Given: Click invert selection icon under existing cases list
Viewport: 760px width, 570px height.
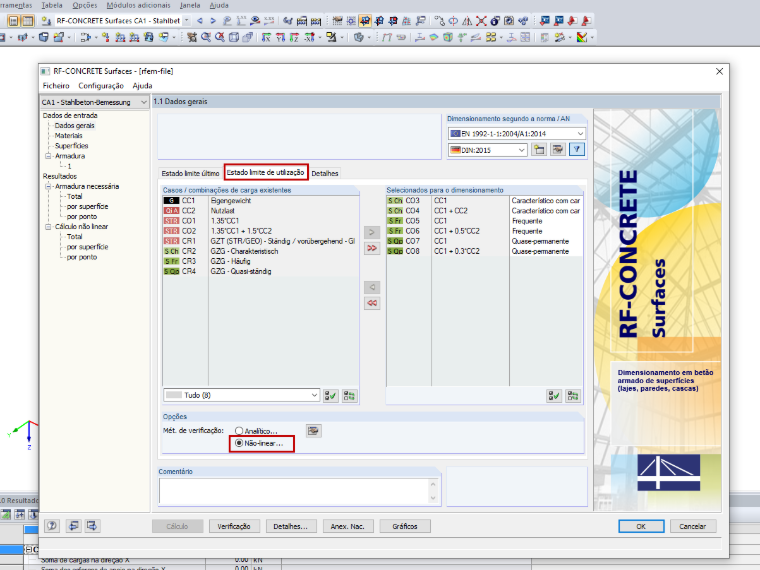Looking at the screenshot, I should pyautogui.click(x=349, y=396).
